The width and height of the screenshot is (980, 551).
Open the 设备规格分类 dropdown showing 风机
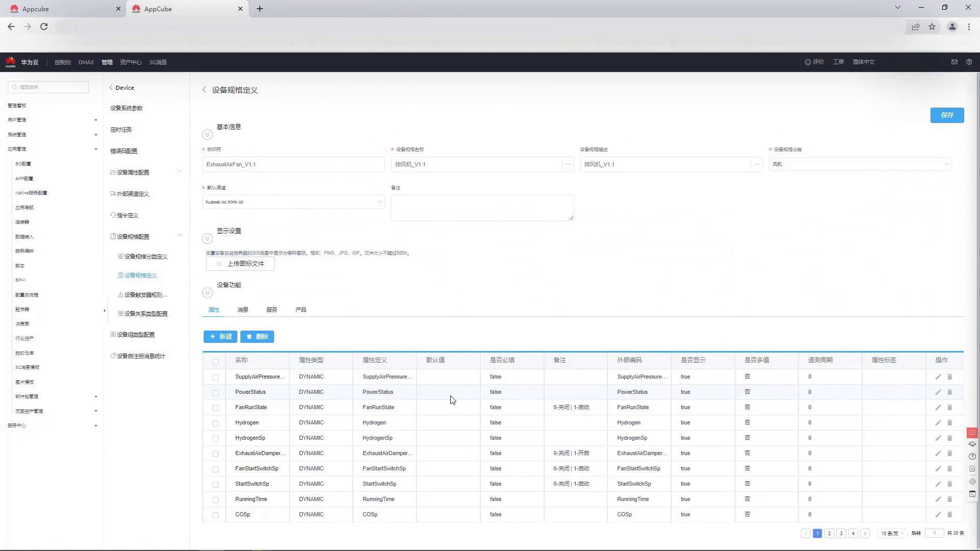click(x=860, y=164)
